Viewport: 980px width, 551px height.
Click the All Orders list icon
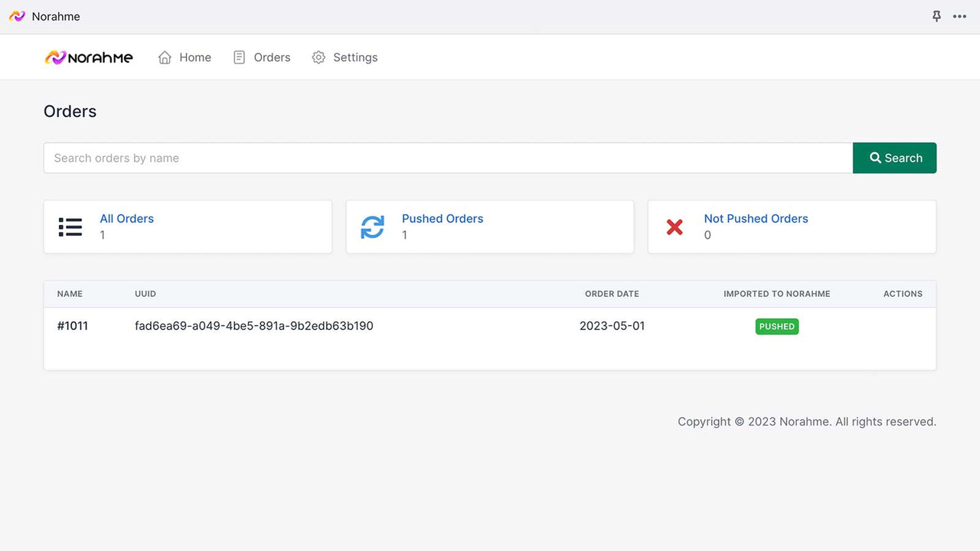pyautogui.click(x=70, y=227)
